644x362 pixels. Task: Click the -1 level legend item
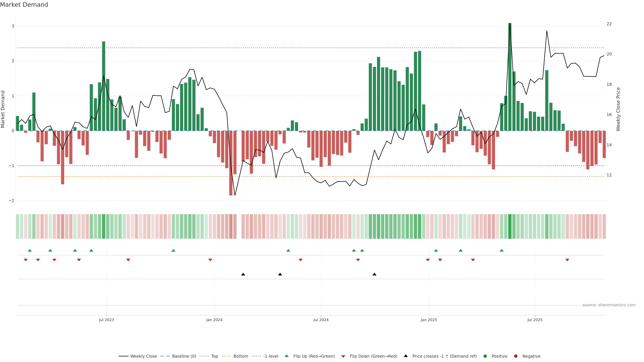click(271, 356)
